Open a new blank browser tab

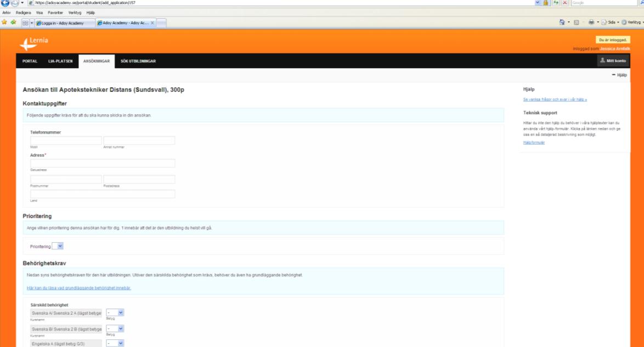pos(161,23)
